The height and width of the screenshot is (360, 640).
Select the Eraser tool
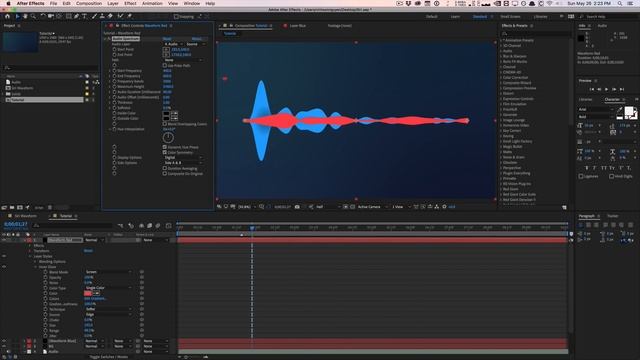(110, 16)
